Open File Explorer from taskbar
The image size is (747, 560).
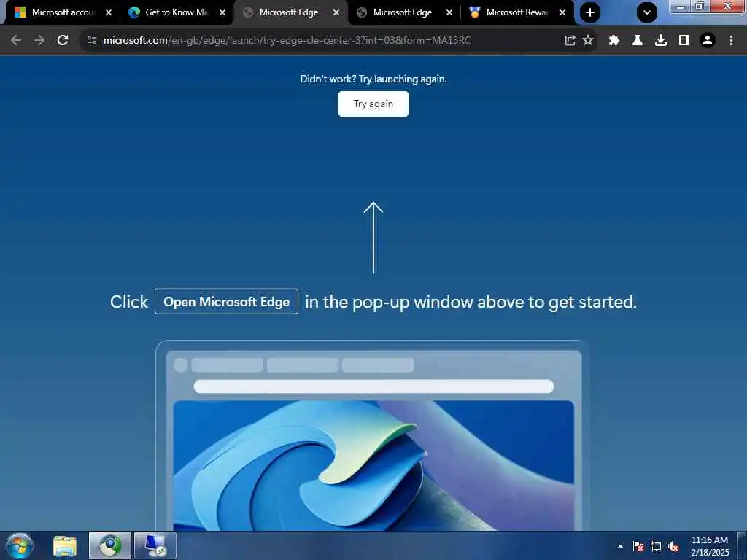click(65, 545)
